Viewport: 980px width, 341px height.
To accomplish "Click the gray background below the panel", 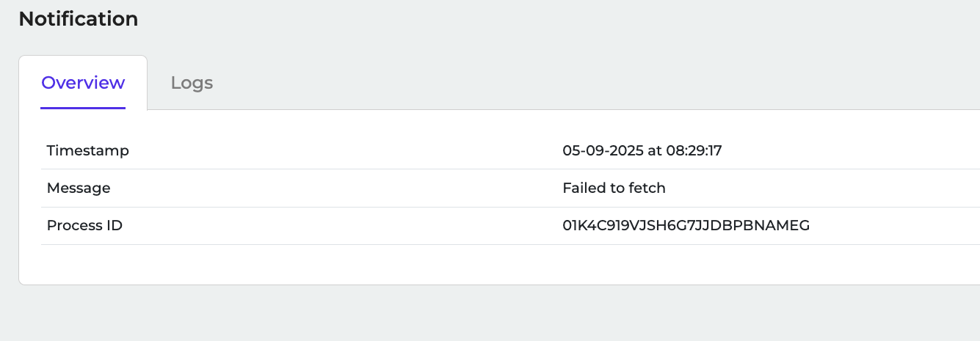I will 440,314.
